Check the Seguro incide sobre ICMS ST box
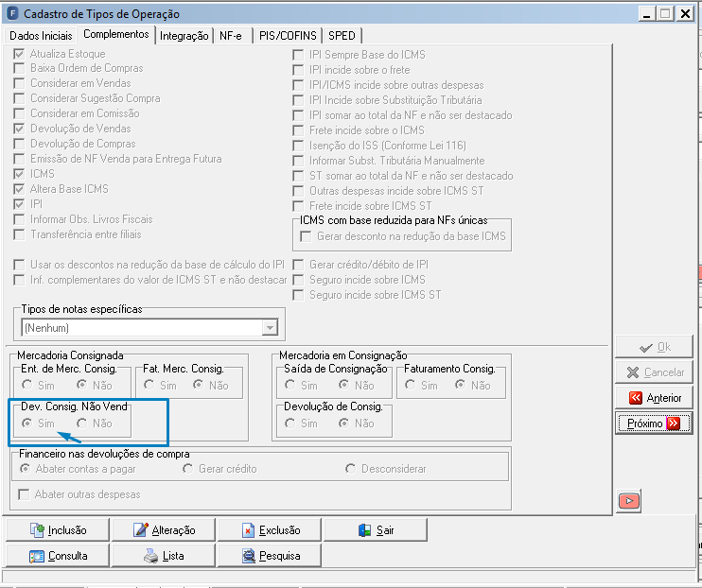Screen dimensions: 702x588 [x=298, y=295]
